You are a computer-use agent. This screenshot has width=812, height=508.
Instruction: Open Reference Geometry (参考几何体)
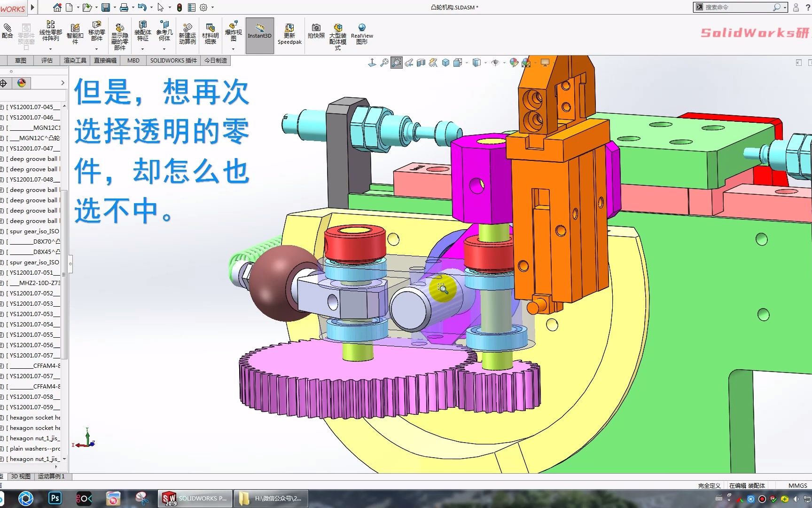164,31
